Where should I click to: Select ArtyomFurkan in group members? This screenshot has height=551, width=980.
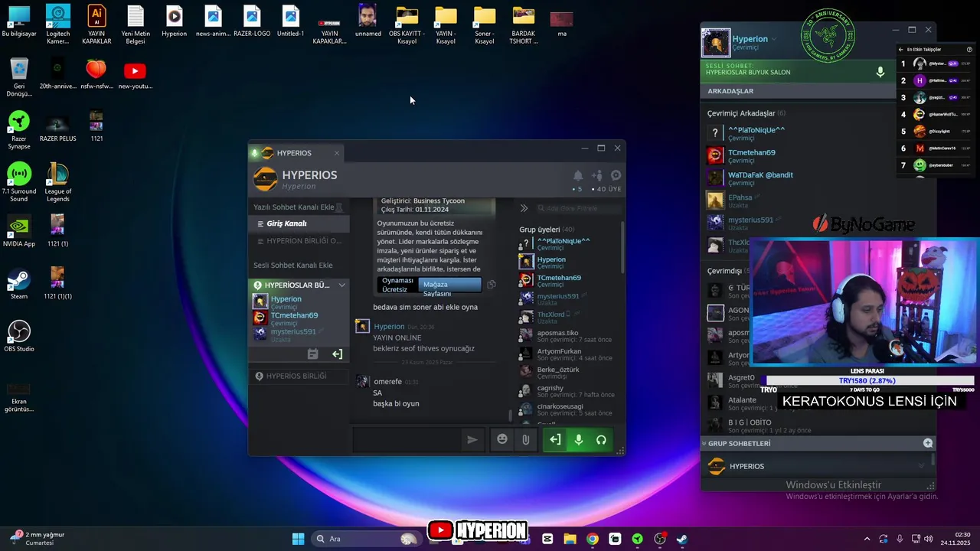[567, 354]
